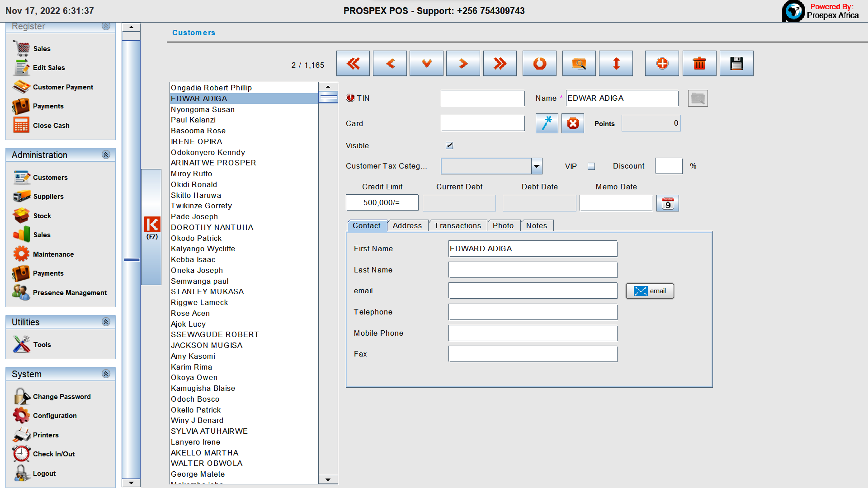Viewport: 868px width, 488px height.
Task: Collapse the Administration panel
Action: [x=106, y=155]
